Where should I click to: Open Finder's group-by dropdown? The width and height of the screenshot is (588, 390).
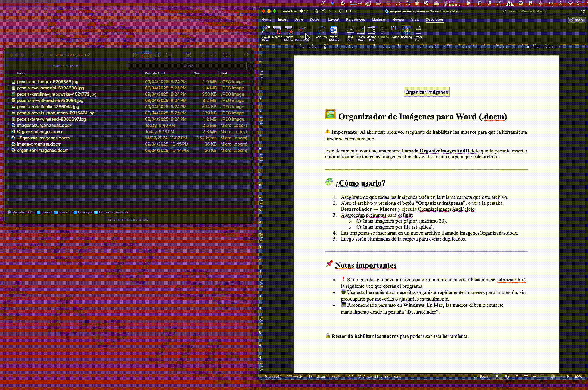point(190,55)
